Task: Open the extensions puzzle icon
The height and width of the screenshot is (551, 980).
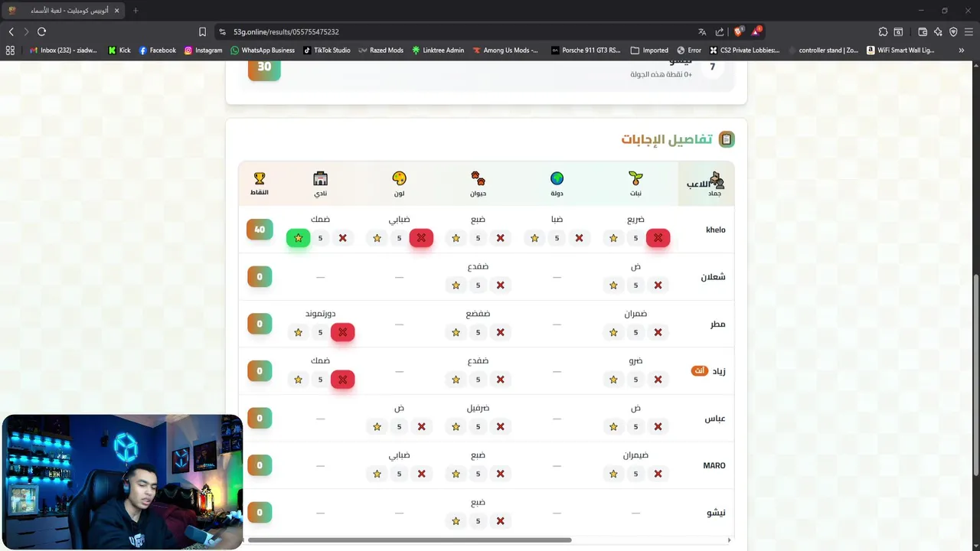Action: pos(883,31)
